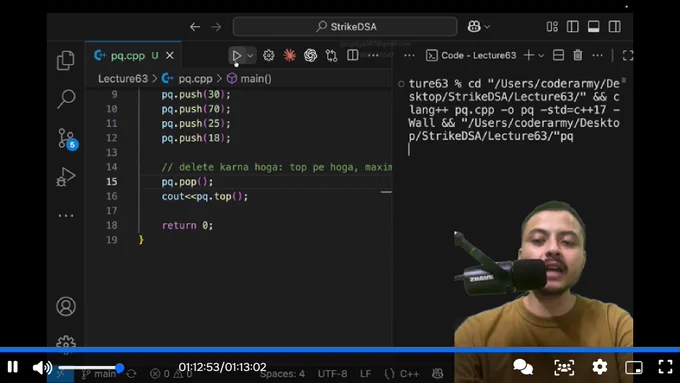Open the Explorer view in activity bar

point(65,60)
